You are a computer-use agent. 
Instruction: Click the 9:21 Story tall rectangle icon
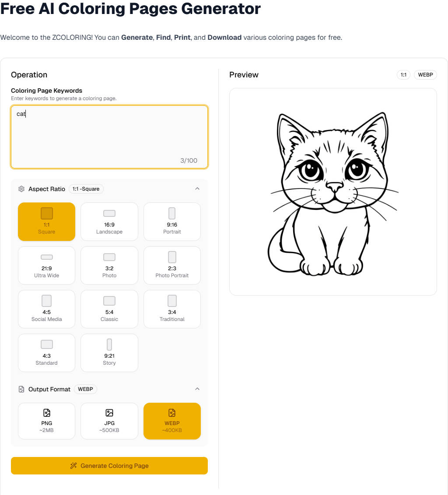pyautogui.click(x=109, y=344)
